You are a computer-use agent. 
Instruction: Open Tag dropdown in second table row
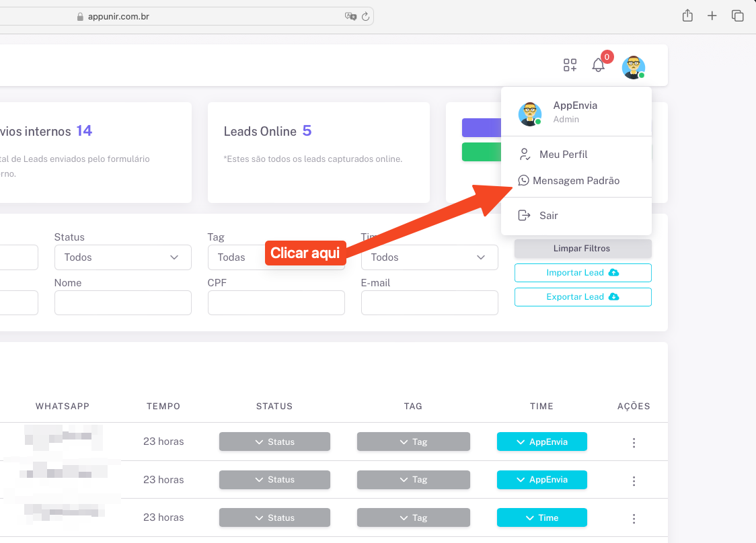click(x=413, y=480)
